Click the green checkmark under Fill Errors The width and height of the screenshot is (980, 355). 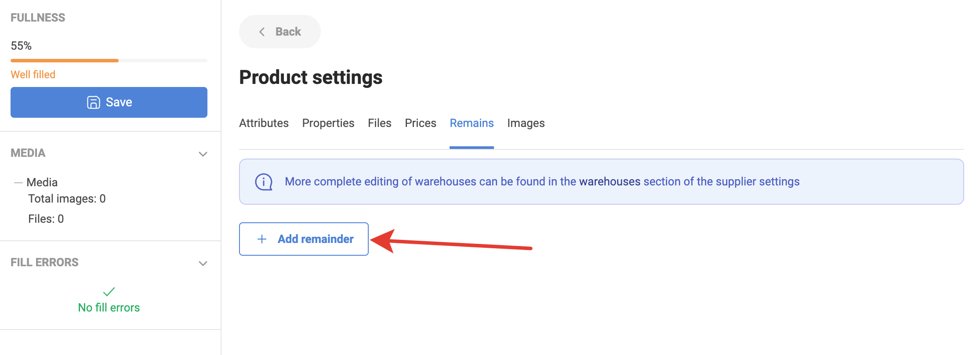click(109, 291)
